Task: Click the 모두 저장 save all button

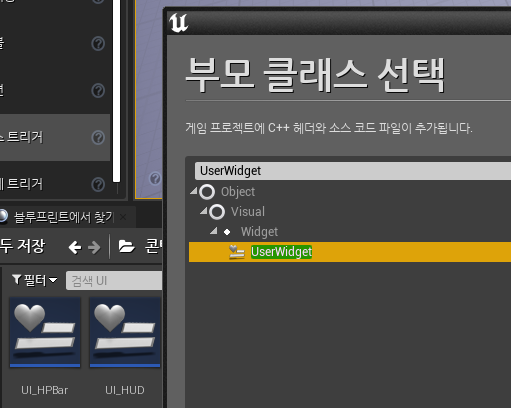Action: (22, 246)
